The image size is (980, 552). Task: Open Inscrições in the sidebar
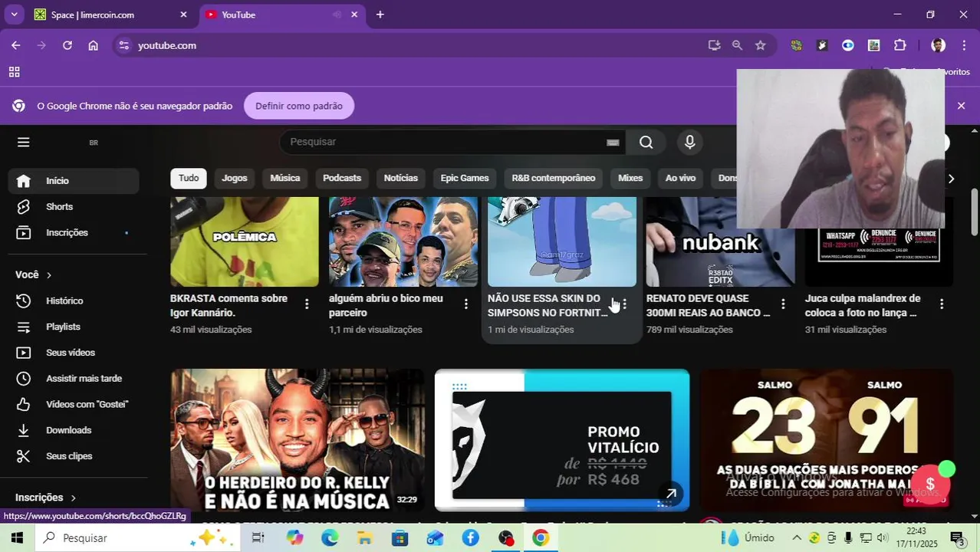(x=74, y=233)
